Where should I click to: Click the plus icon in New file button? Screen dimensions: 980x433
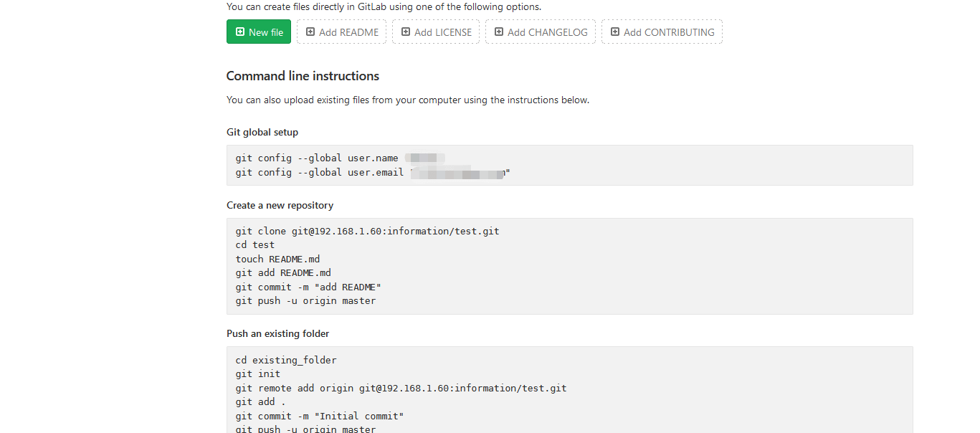tap(240, 32)
